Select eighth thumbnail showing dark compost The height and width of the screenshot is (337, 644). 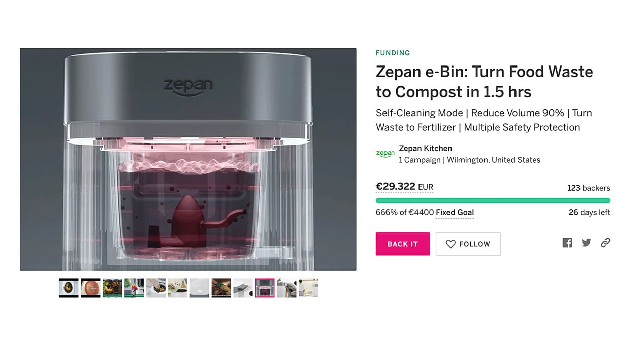tap(221, 288)
